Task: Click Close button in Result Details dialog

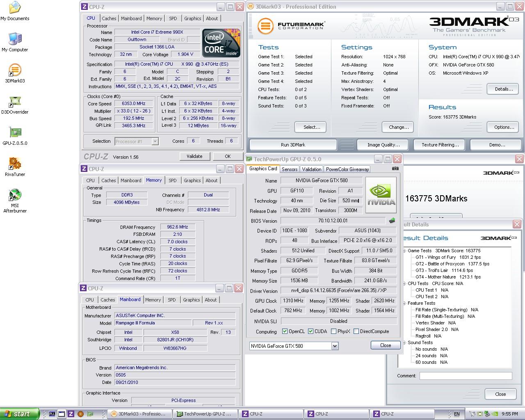Action: point(500,394)
